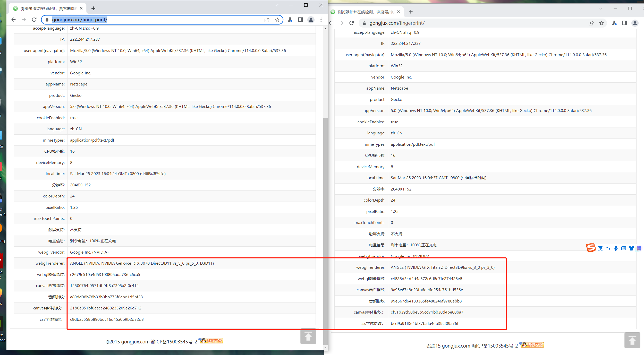Screen dimensions: 644x355
Task: Click back arrow in left browser
Action: 14,20
